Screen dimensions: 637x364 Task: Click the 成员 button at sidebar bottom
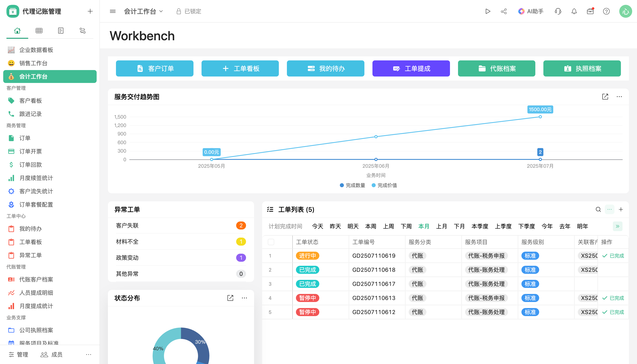pyautogui.click(x=52, y=355)
